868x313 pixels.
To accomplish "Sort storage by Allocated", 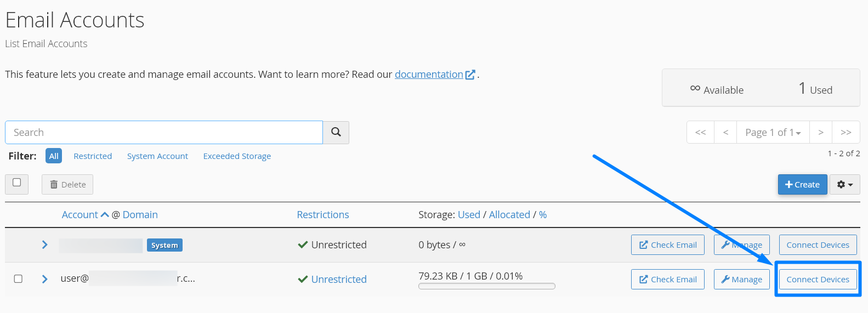I will [x=509, y=215].
